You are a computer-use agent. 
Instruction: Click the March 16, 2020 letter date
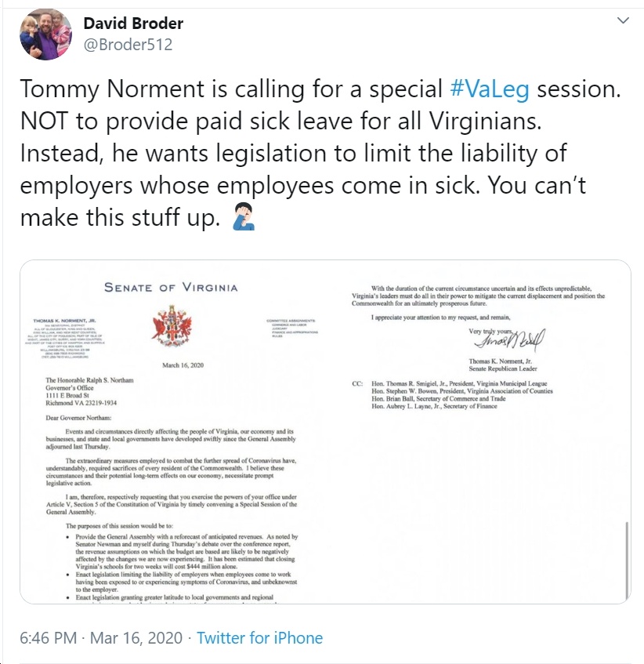183,365
